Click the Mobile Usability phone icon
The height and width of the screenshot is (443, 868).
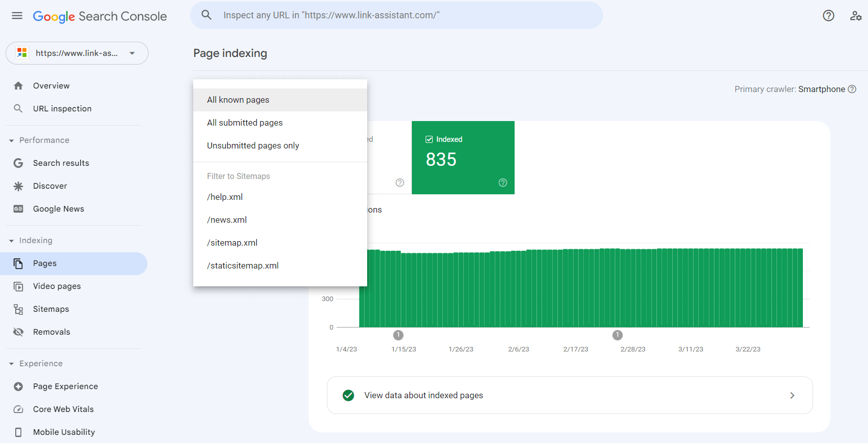(18, 432)
